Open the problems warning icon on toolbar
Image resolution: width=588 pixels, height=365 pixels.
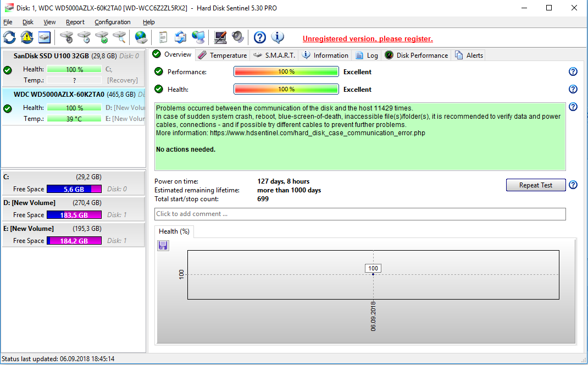[x=26, y=37]
